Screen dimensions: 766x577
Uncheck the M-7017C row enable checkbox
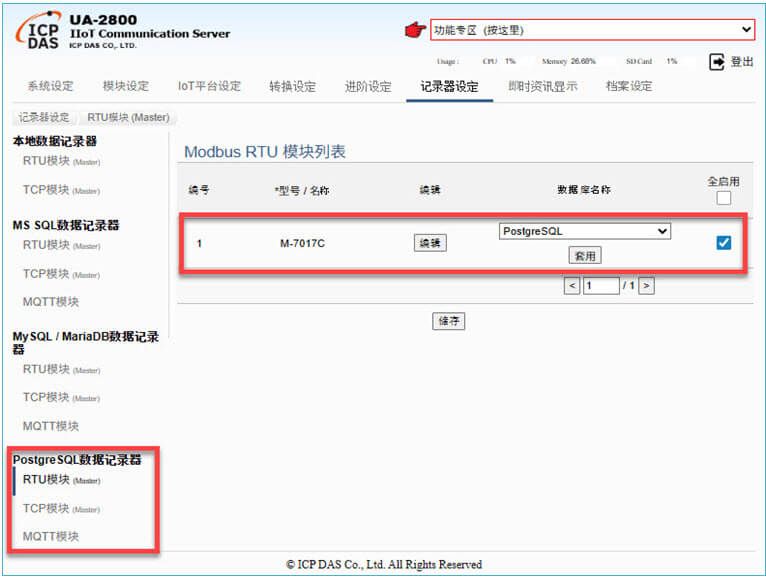(723, 242)
